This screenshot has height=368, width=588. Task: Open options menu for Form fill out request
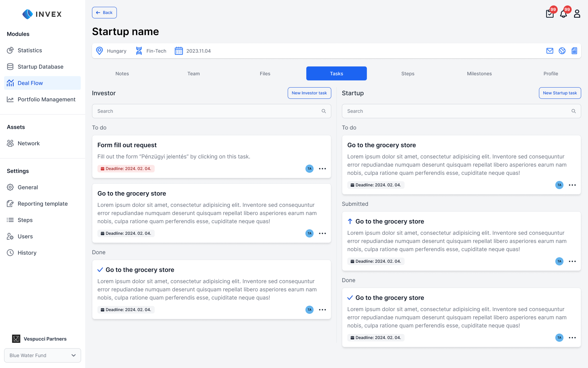click(322, 169)
